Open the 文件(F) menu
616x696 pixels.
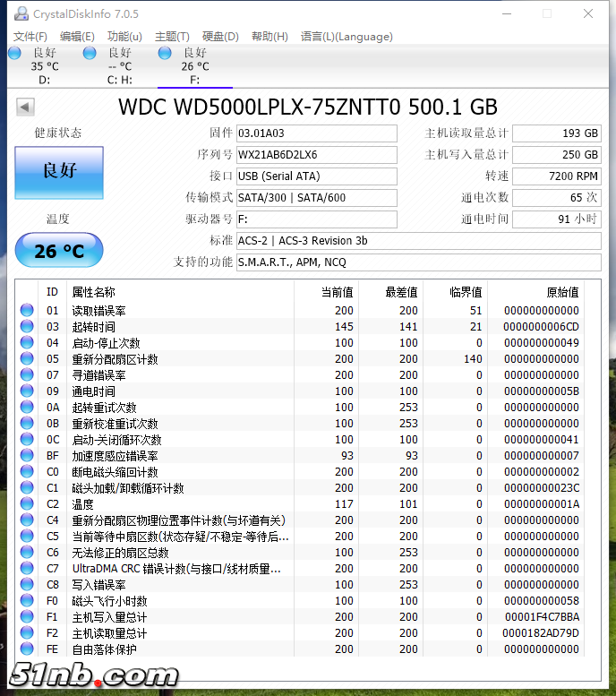coord(30,37)
